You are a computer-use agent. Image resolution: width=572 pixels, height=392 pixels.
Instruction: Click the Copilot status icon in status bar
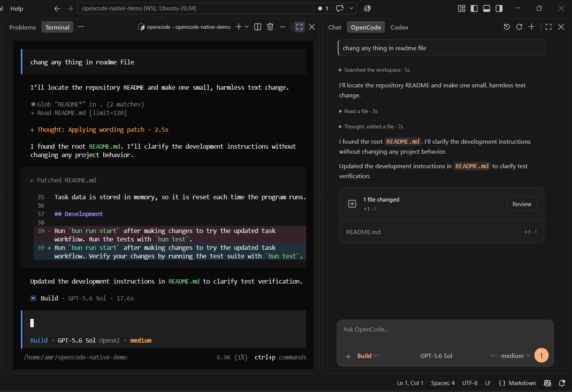click(x=547, y=383)
